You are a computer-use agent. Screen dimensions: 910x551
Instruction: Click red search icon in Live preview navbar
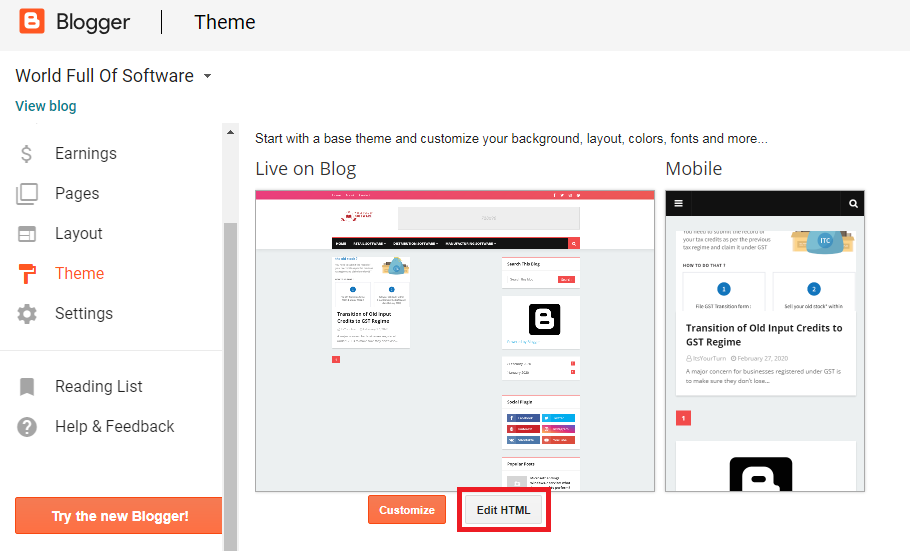573,243
